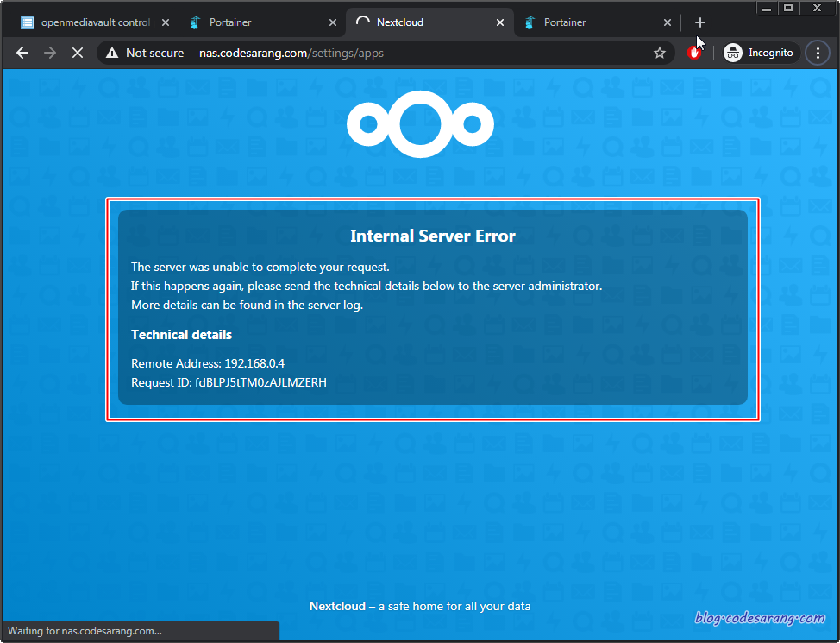
Task: Click the forward navigation arrow
Action: (x=50, y=53)
